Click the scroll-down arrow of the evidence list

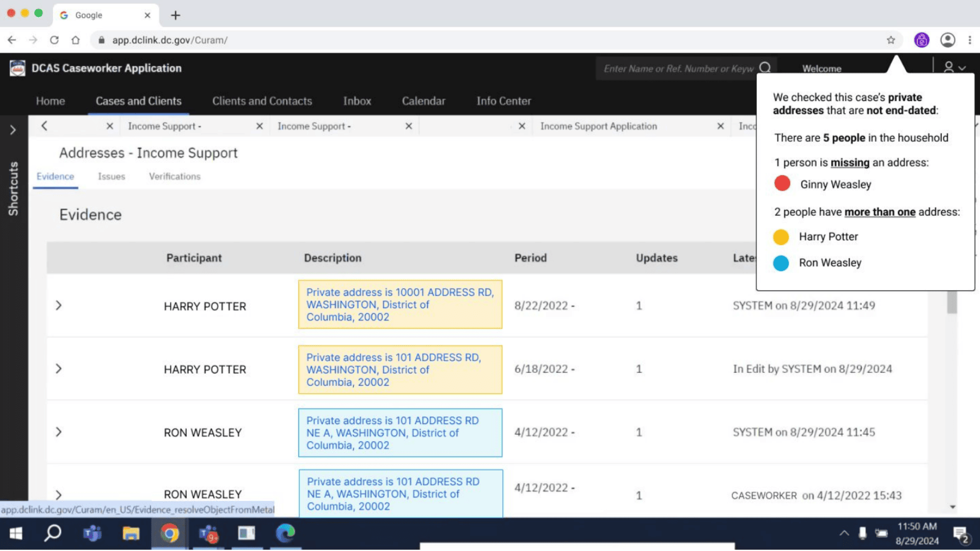pyautogui.click(x=952, y=507)
